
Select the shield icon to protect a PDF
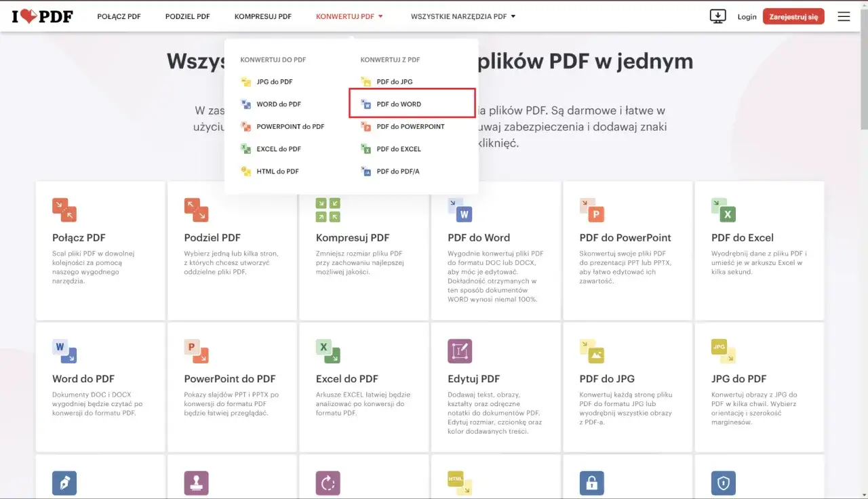point(723,483)
